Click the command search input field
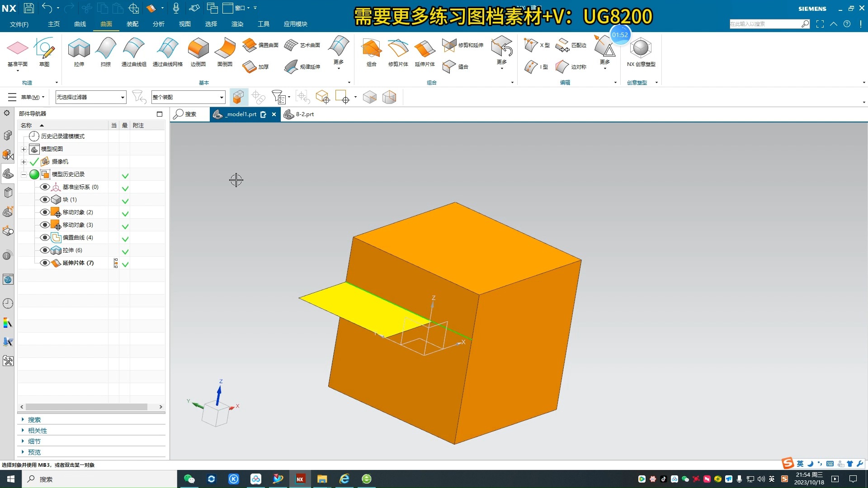Image resolution: width=868 pixels, height=488 pixels. (765, 24)
